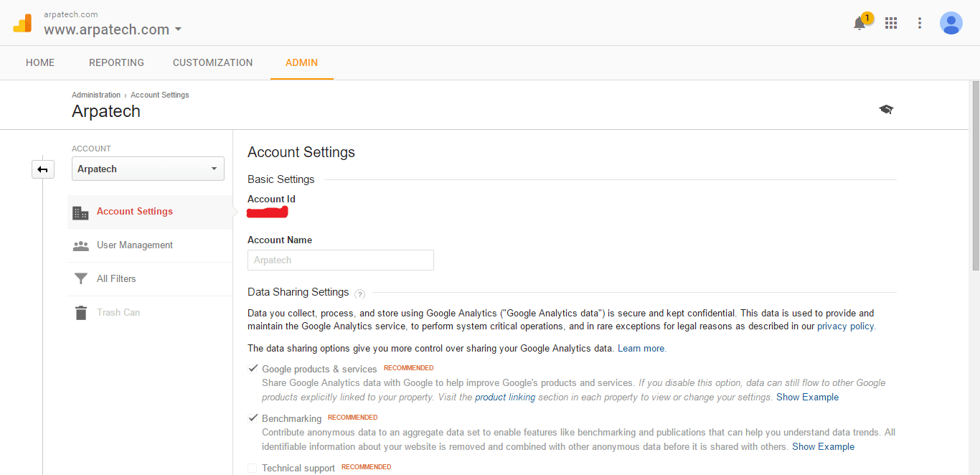Open the product linking link
The height and width of the screenshot is (475, 980).
(505, 397)
